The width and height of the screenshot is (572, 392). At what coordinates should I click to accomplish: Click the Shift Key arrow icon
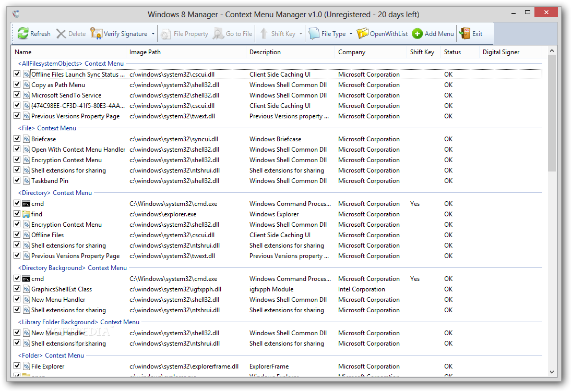point(264,33)
